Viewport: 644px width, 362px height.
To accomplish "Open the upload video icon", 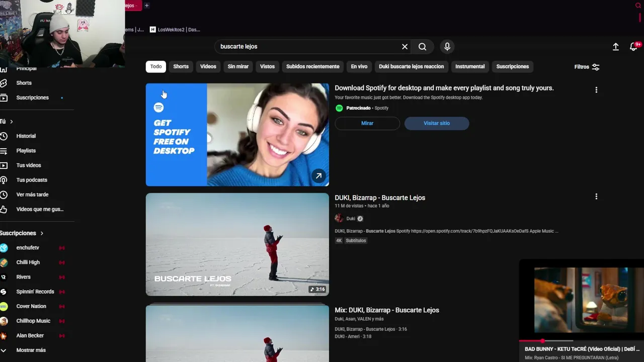I will pyautogui.click(x=615, y=46).
